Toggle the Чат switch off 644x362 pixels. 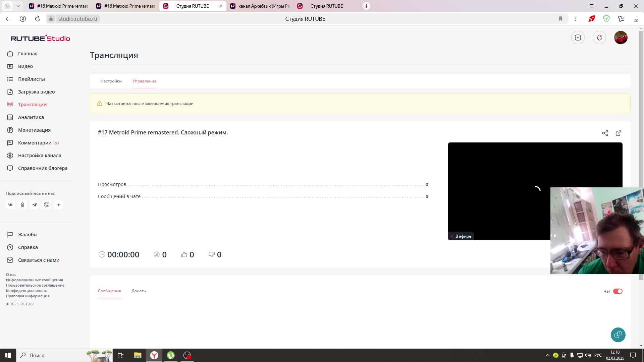tap(618, 291)
